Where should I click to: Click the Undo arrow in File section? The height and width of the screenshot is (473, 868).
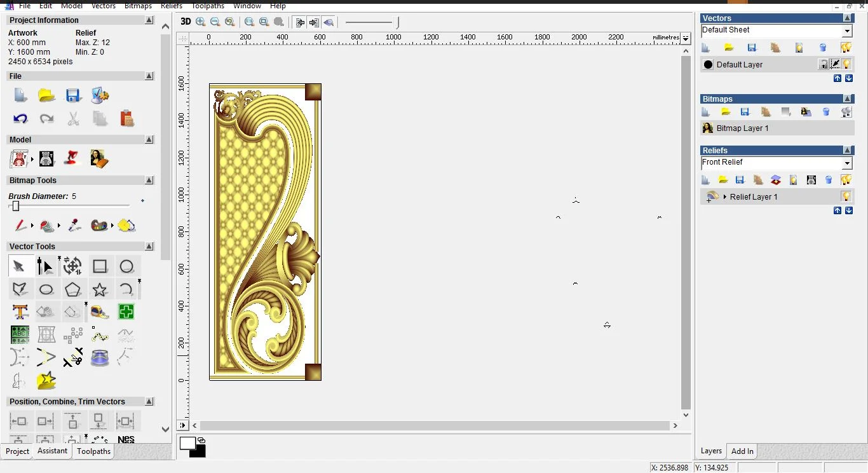[20, 118]
